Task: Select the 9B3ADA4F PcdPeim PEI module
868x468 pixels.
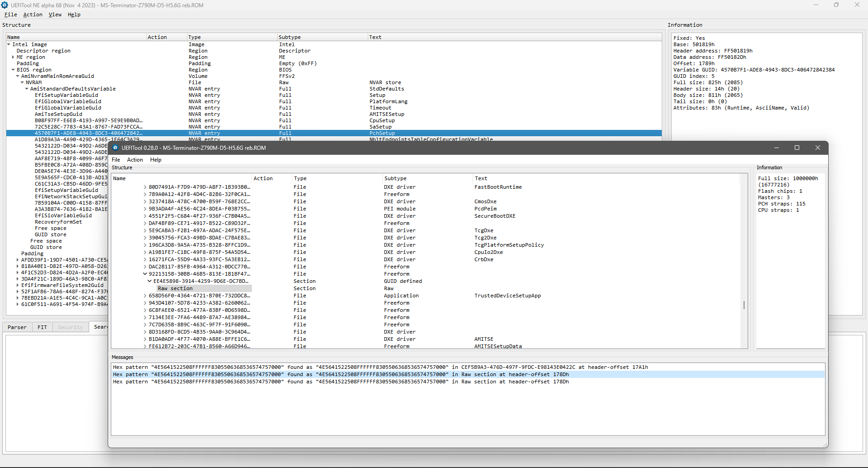Action: coord(425,209)
